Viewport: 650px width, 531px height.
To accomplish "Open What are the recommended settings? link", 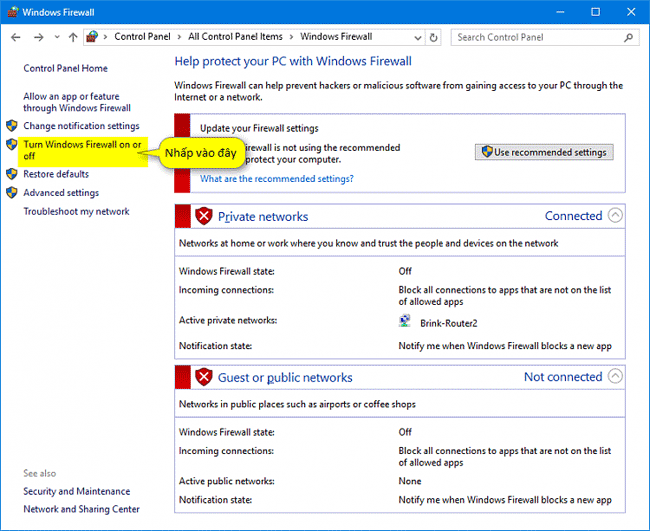I will coord(276,179).
